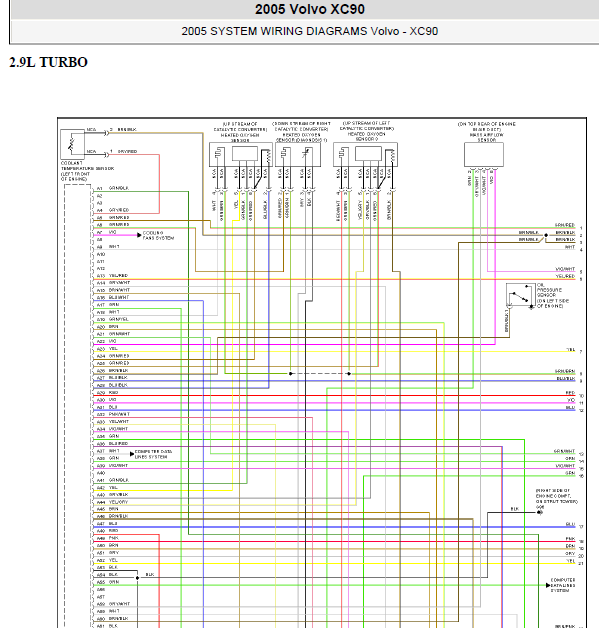
Task: Click the A49 PNK pin label
Action: tap(107, 538)
